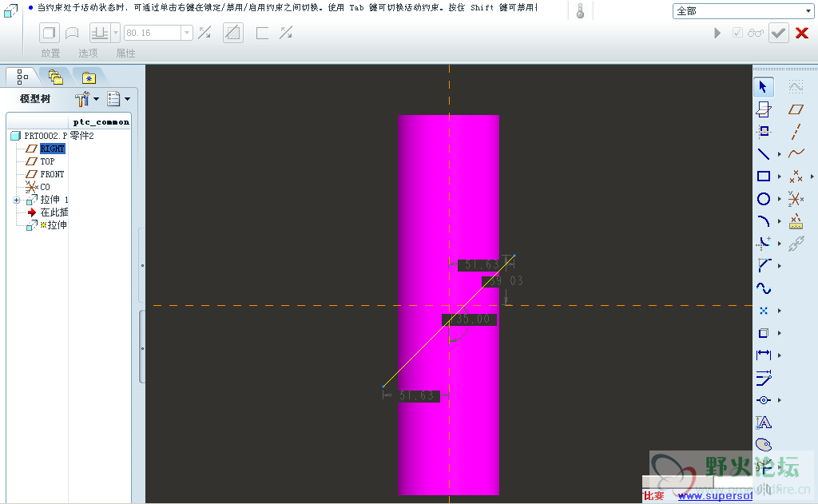Pick the Circle sketch tool
This screenshot has height=504, width=818.
(x=763, y=199)
